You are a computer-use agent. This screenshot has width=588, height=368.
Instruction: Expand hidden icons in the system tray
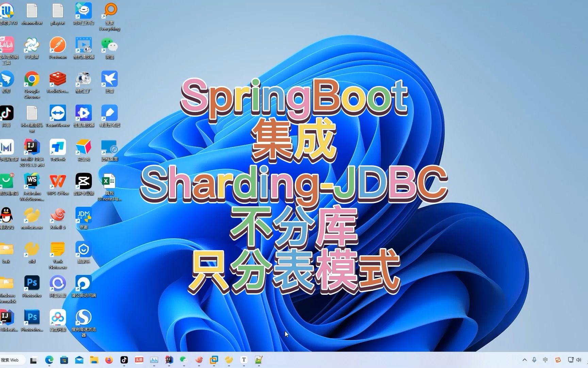524,360
